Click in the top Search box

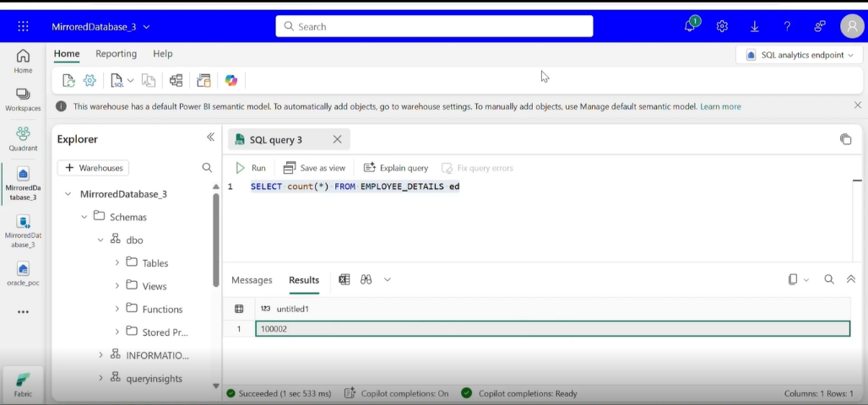tap(434, 26)
